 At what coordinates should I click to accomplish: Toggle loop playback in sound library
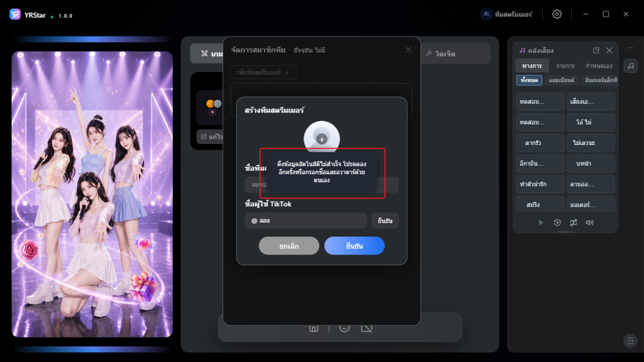pyautogui.click(x=574, y=223)
